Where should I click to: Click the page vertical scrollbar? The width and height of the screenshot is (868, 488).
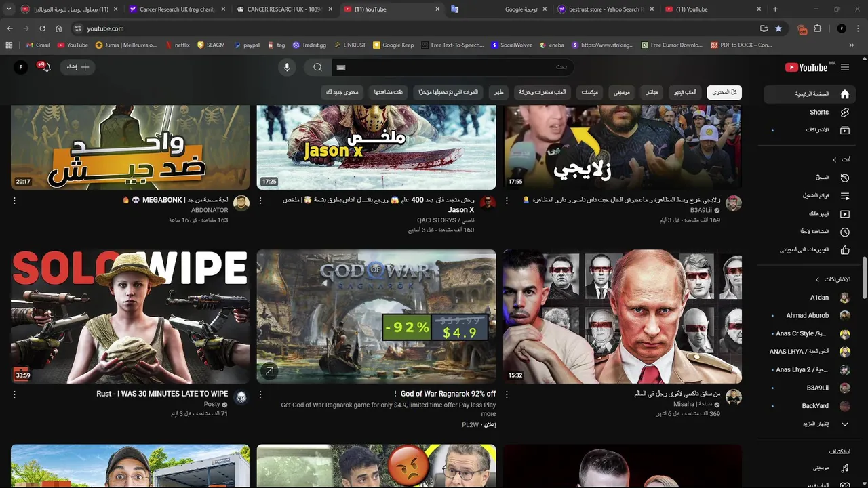tap(864, 277)
